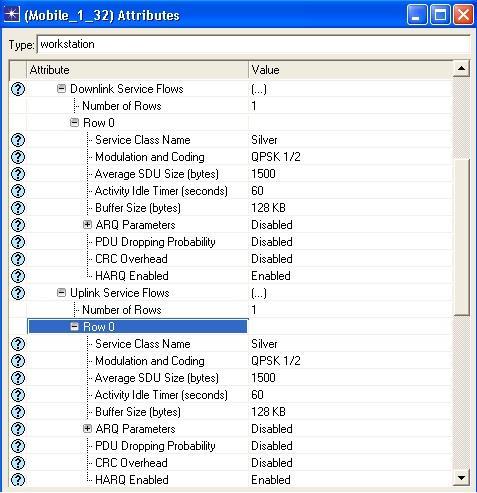
Task: Collapse the Downlink Service Flows node
Action: [61, 89]
